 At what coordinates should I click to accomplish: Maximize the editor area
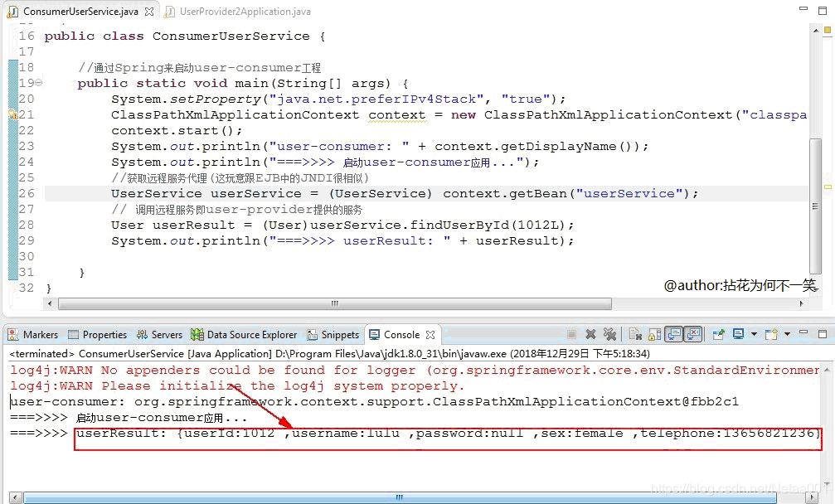823,11
